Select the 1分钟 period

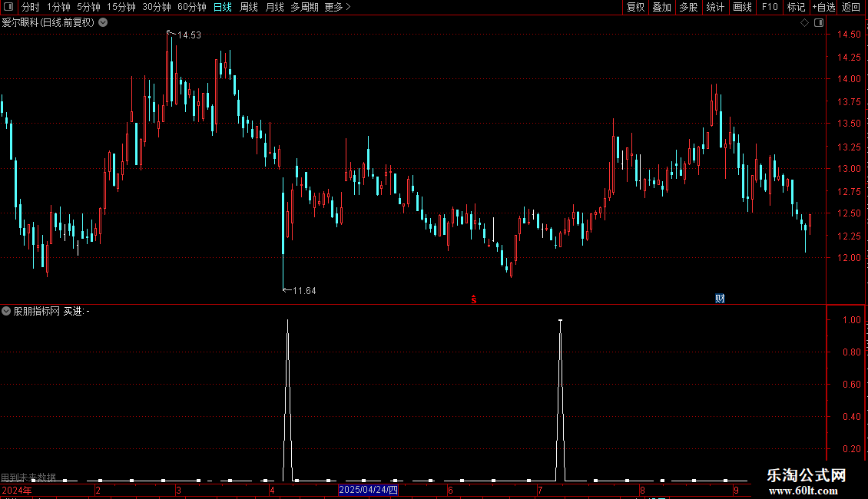point(58,7)
